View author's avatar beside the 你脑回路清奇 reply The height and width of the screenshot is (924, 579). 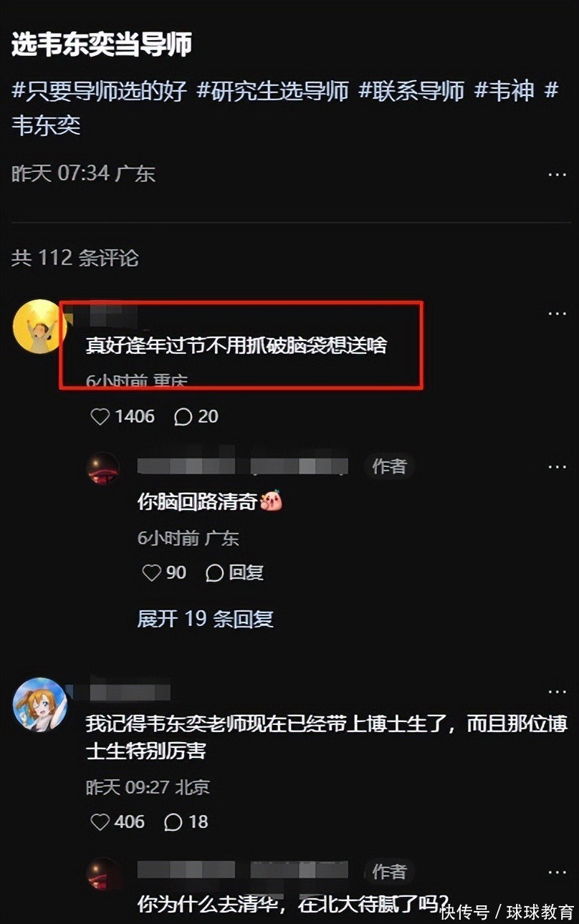103,468
